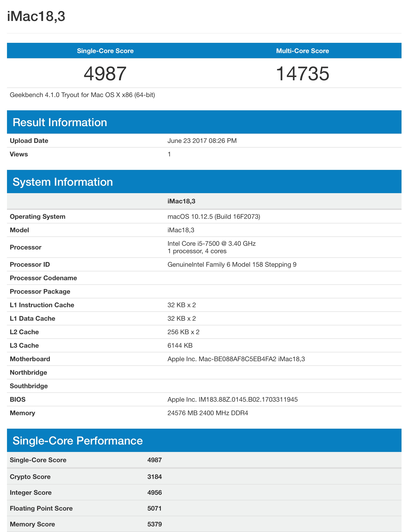Click the Memory Score label
This screenshot has height=532, width=405.
pos(32,524)
